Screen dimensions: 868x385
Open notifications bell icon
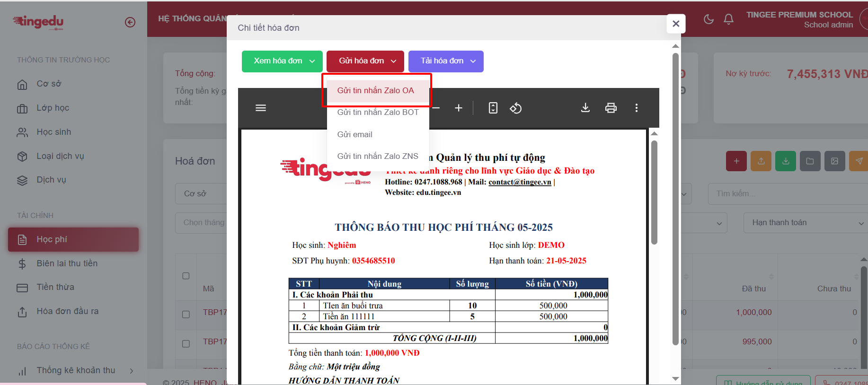pos(729,19)
